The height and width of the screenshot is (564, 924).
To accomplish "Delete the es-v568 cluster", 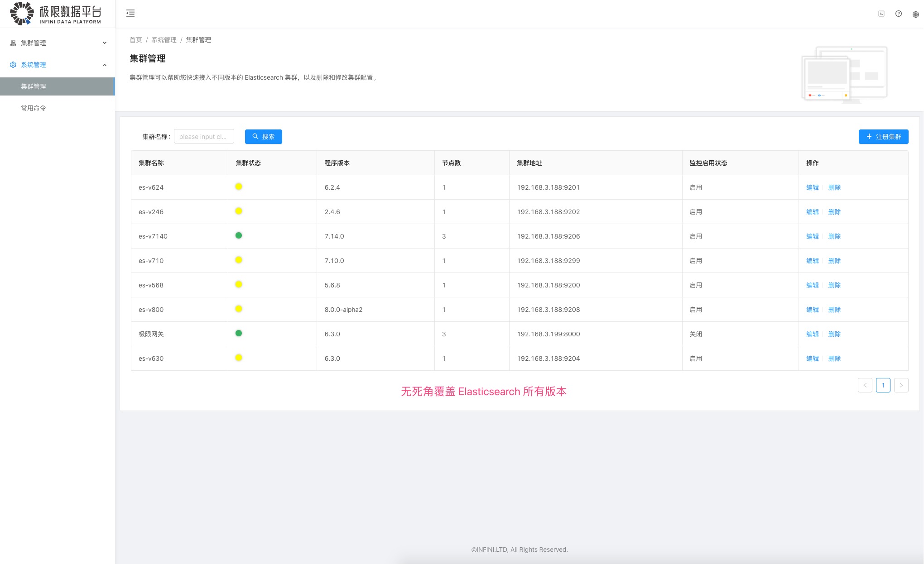I will coord(834,285).
